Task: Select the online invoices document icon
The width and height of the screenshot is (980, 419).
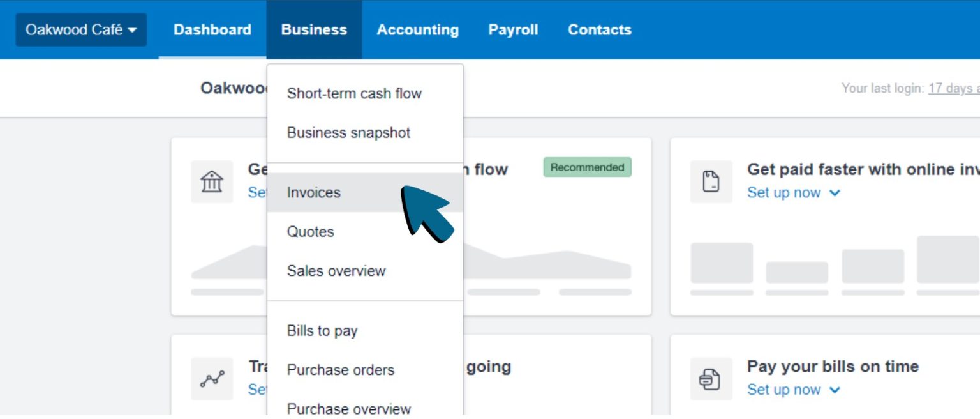Action: point(711,181)
